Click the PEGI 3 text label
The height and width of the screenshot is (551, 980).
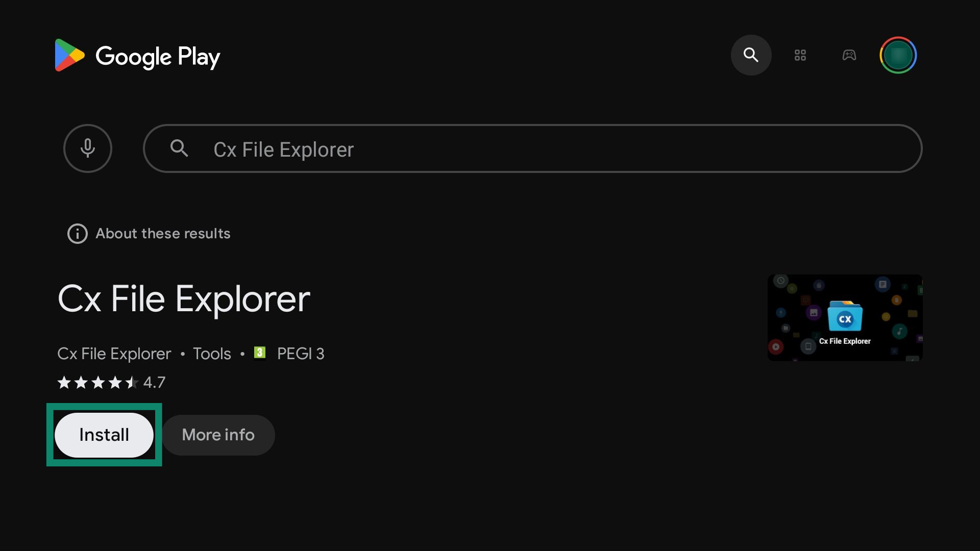pos(301,354)
